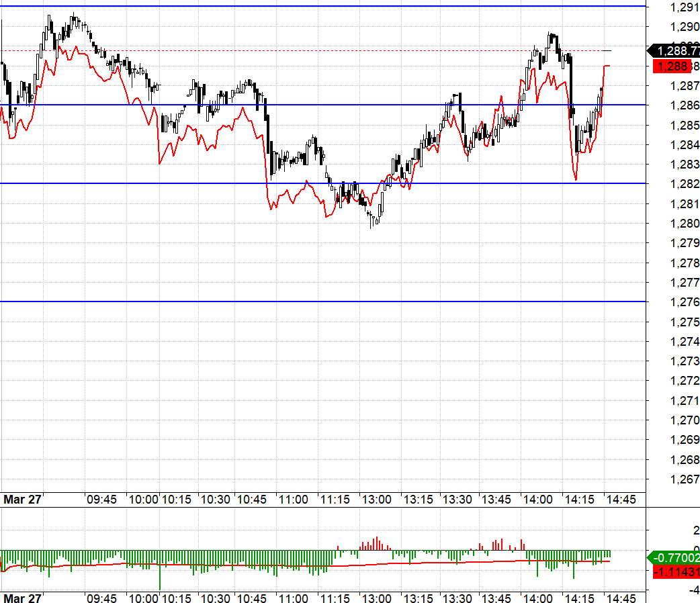Select 14:00 on the indicator panel time axis

pyautogui.click(x=539, y=598)
